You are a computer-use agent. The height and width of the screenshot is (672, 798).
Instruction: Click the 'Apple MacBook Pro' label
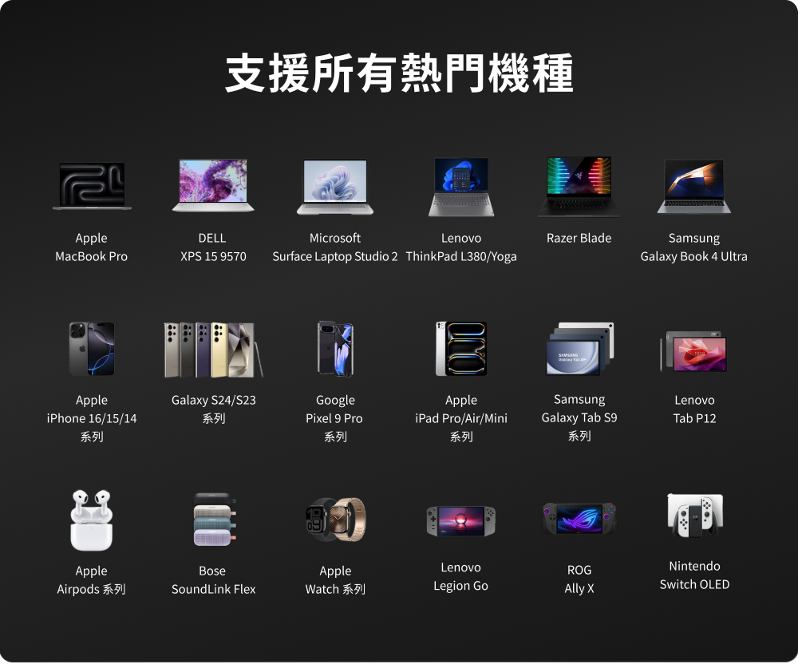pos(92,247)
